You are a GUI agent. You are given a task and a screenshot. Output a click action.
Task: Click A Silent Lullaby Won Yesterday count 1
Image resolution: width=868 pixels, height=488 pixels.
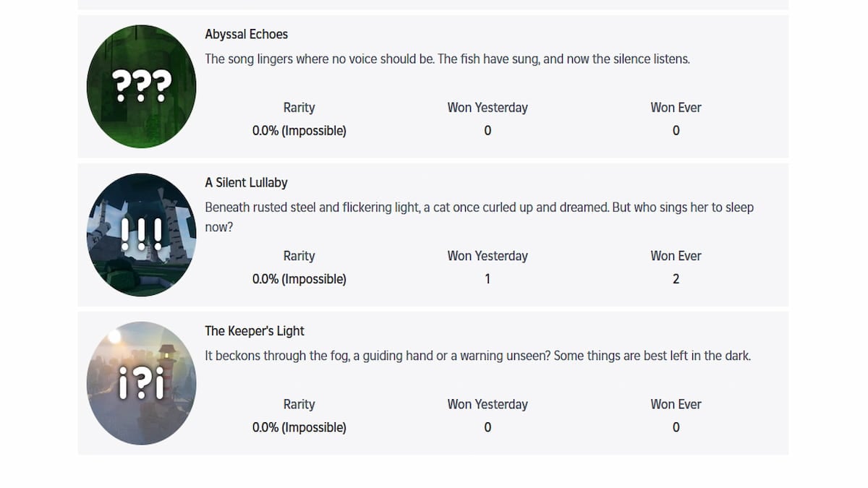(488, 279)
